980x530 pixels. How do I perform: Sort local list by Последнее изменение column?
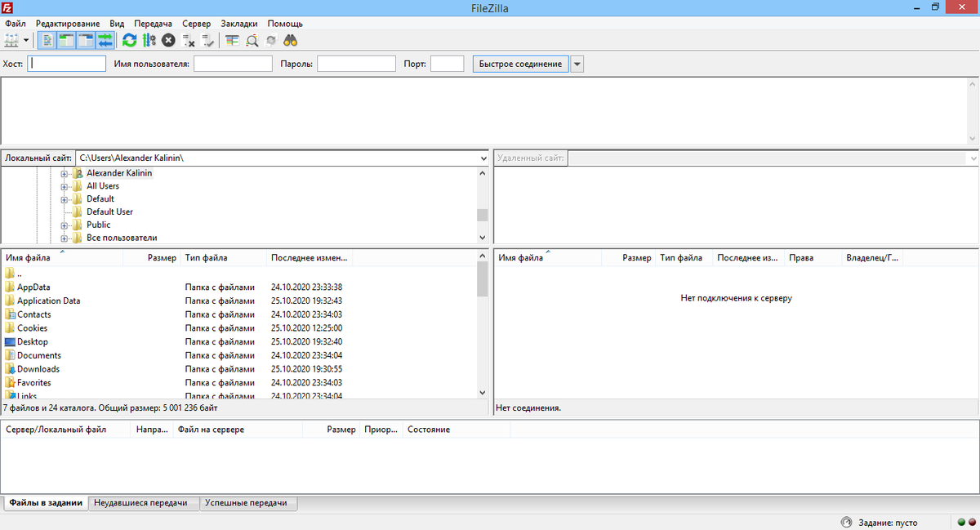click(x=310, y=258)
